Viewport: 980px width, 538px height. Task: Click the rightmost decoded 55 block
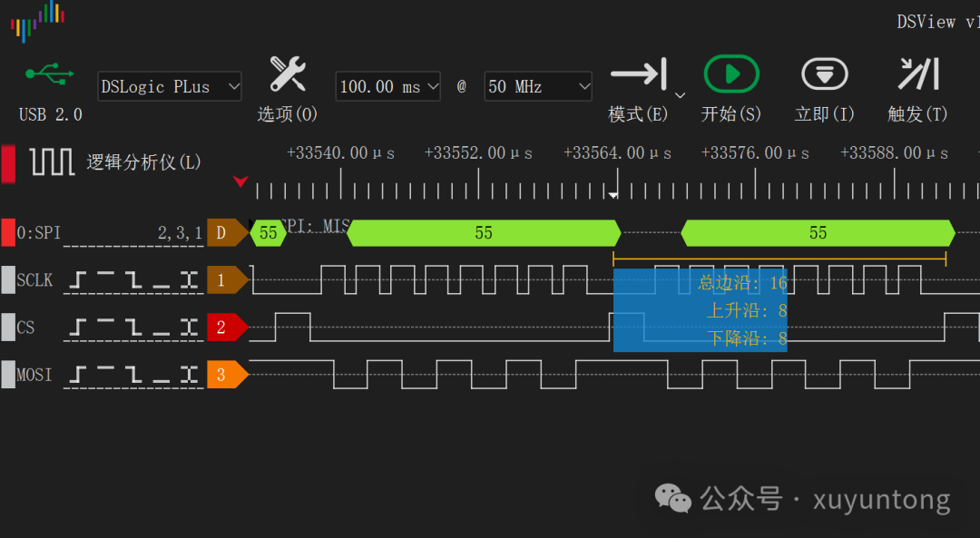pos(818,233)
